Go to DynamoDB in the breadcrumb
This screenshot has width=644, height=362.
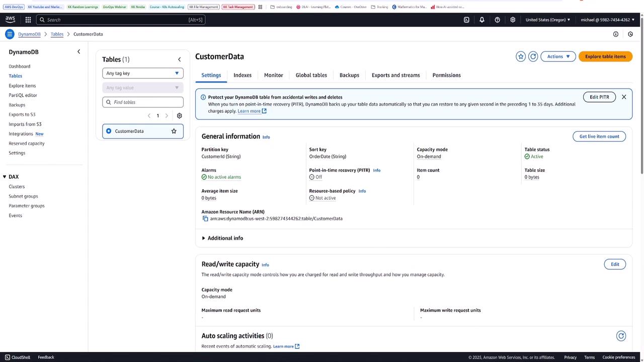(29, 34)
